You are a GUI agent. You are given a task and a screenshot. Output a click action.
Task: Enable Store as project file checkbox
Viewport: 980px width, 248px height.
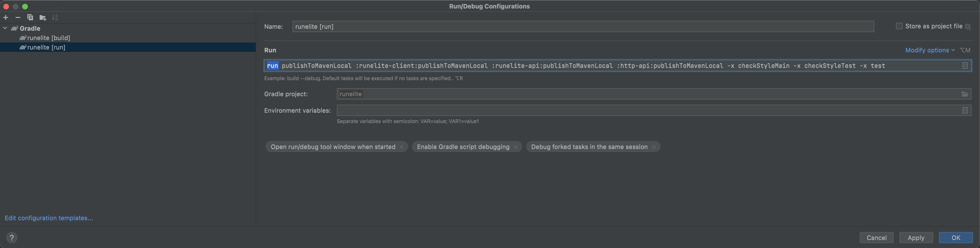[x=899, y=26]
